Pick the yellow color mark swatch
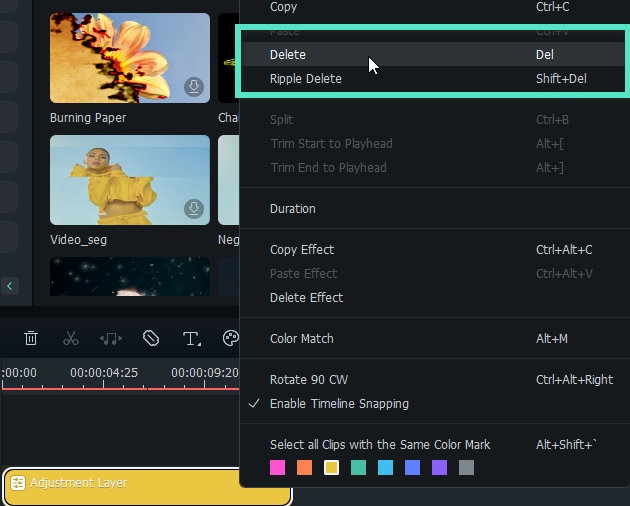This screenshot has width=630, height=506. [331, 467]
